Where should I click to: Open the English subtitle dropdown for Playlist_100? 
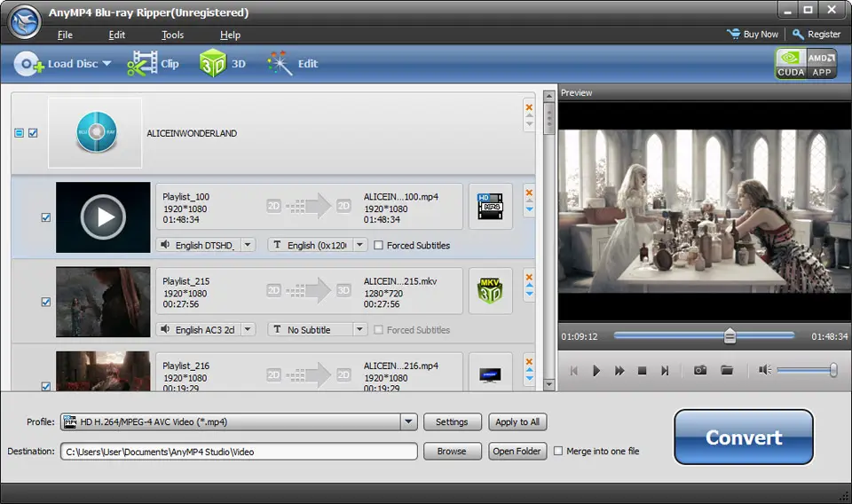[359, 245]
